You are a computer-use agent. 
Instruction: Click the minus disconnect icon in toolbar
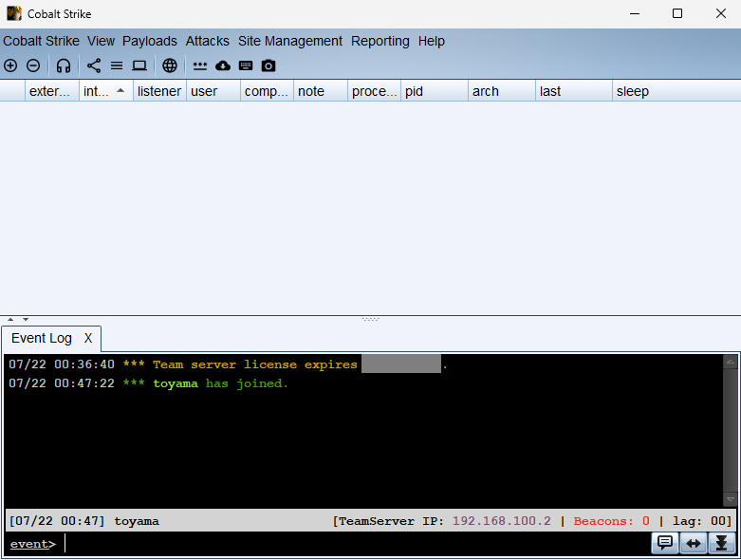point(33,65)
